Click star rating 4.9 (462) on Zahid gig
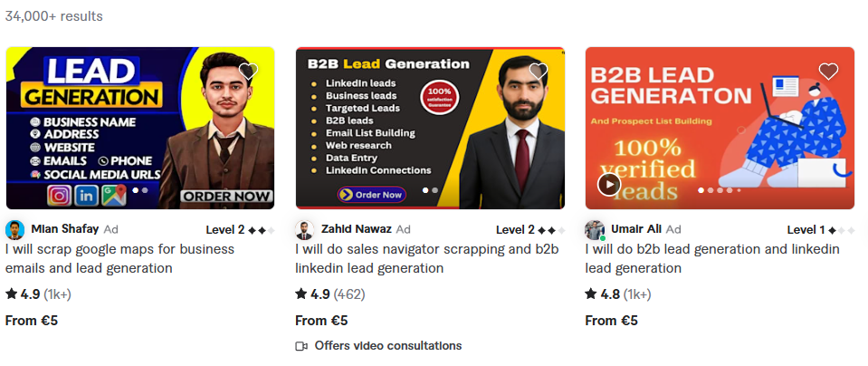This screenshot has height=366, width=868. [330, 294]
